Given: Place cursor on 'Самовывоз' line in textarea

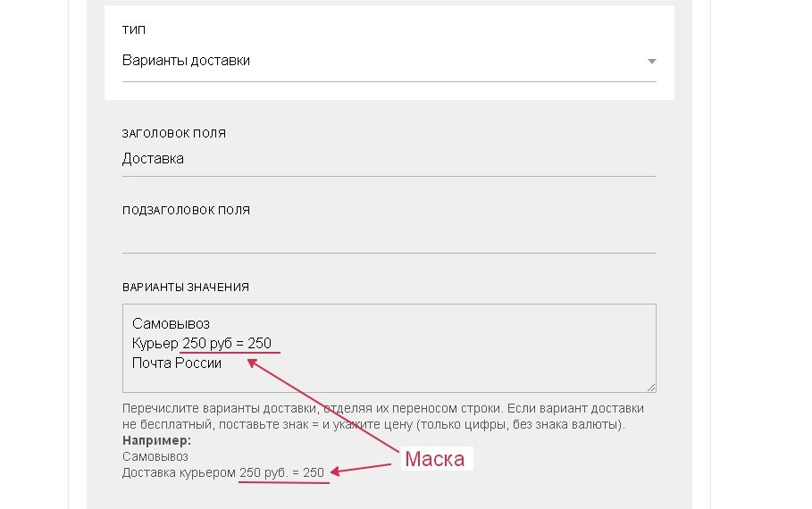Looking at the screenshot, I should click(x=171, y=322).
